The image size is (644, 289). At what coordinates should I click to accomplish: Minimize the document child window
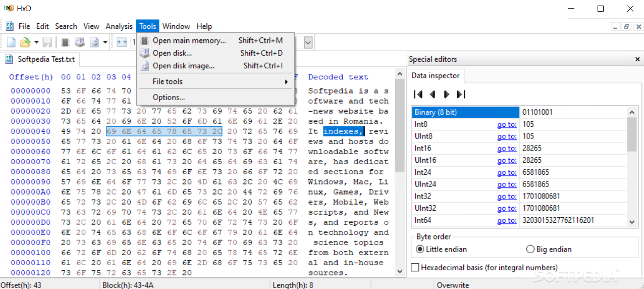pyautogui.click(x=615, y=26)
